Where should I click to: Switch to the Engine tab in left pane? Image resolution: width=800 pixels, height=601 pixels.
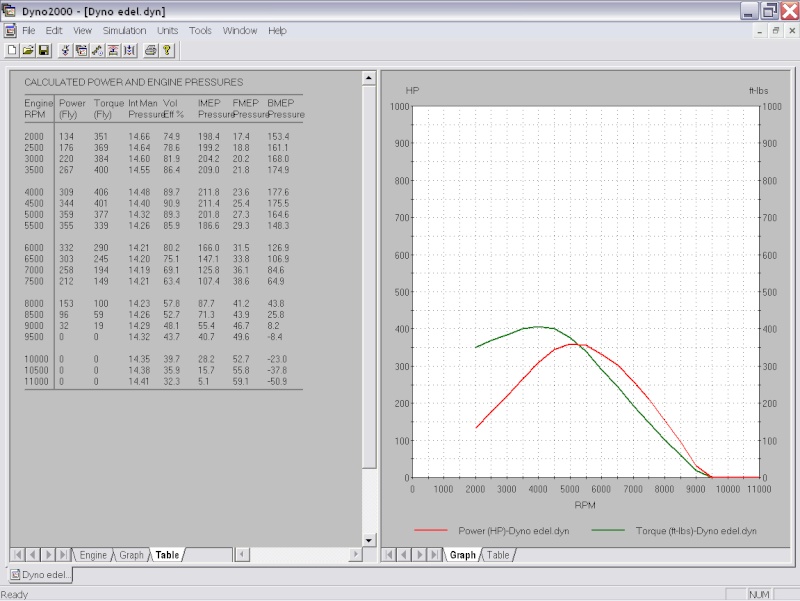(x=93, y=555)
